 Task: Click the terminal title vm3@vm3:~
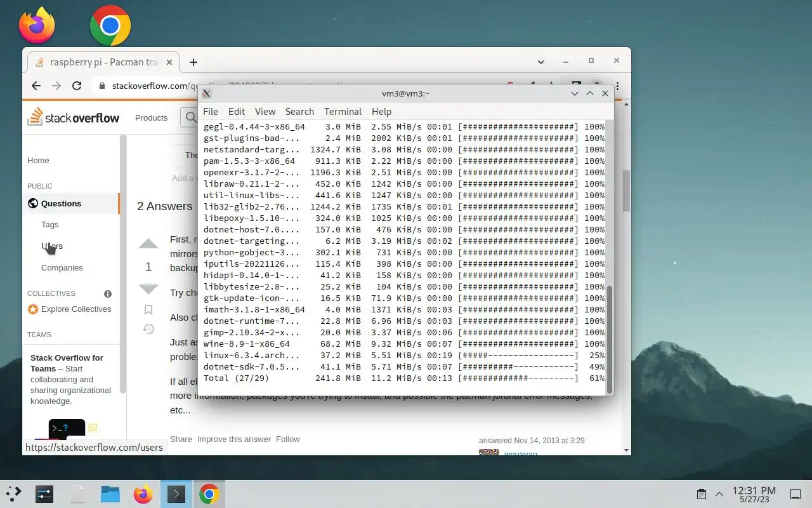point(406,93)
